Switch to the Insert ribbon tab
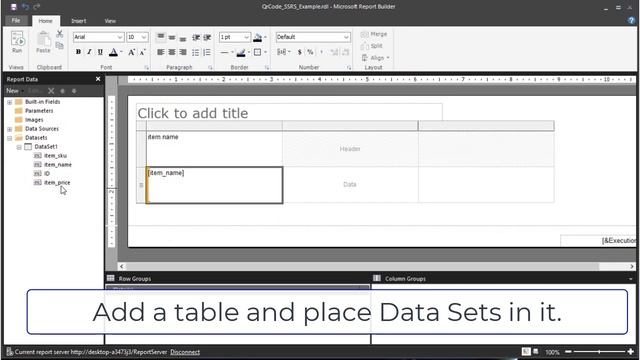 click(78, 21)
